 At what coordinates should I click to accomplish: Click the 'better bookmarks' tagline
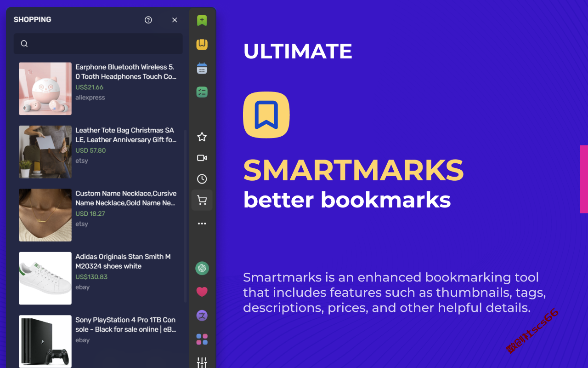click(347, 200)
